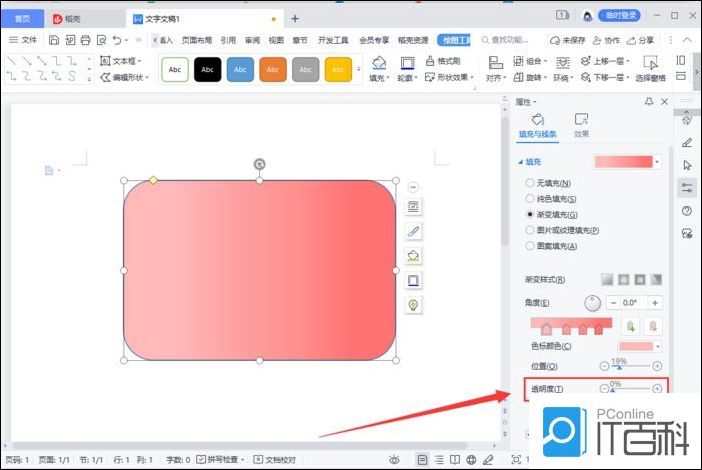Collapse the 填充 section triangle

coord(520,162)
